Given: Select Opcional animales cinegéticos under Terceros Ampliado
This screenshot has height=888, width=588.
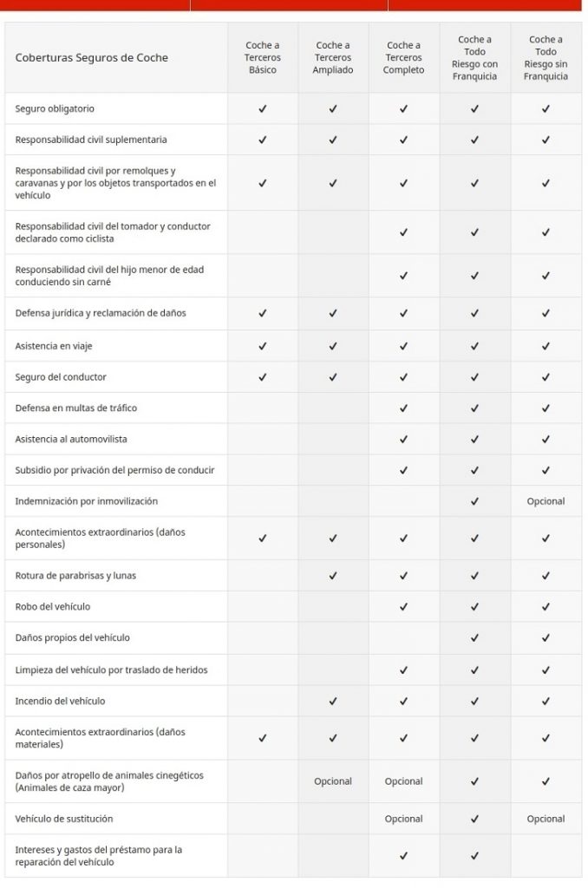Looking at the screenshot, I should pyautogui.click(x=333, y=781).
